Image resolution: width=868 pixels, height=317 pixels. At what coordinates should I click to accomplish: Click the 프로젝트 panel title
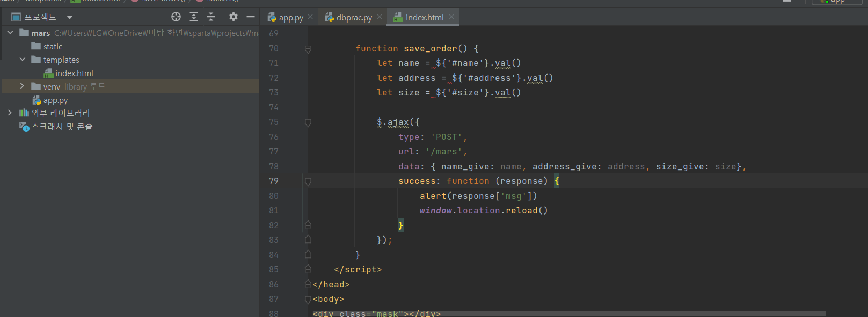point(40,17)
